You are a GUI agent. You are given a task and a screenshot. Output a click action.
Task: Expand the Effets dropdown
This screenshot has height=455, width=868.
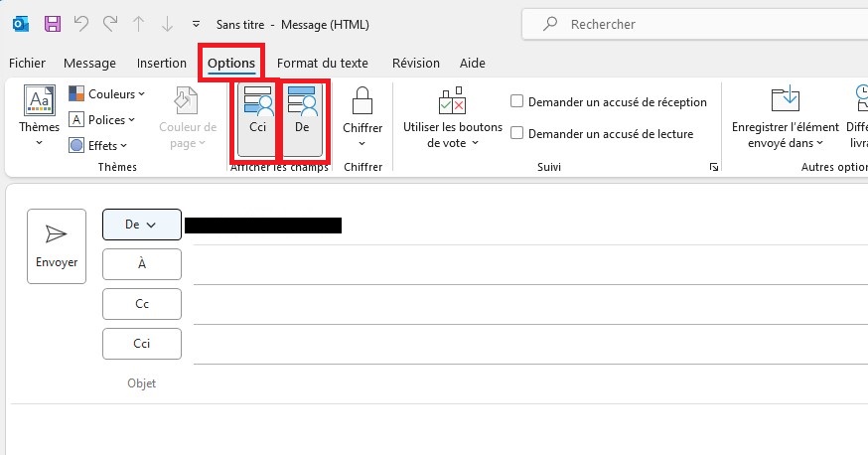coord(98,146)
